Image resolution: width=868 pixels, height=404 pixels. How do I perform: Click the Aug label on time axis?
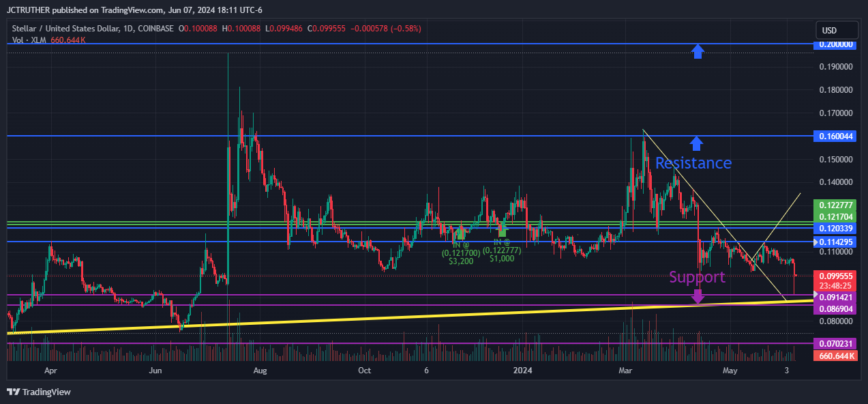[260, 371]
